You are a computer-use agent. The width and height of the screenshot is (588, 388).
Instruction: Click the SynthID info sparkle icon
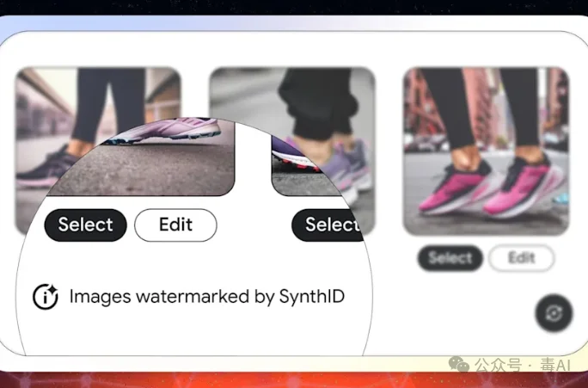click(x=46, y=297)
